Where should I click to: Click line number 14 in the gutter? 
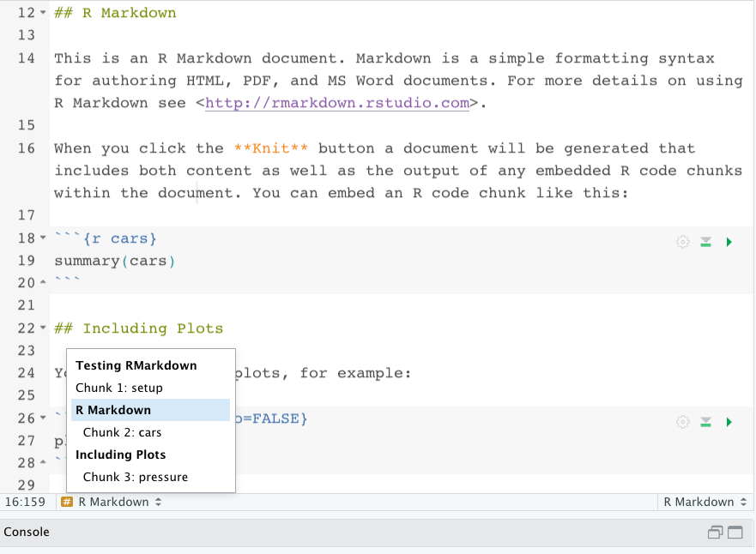click(27, 58)
